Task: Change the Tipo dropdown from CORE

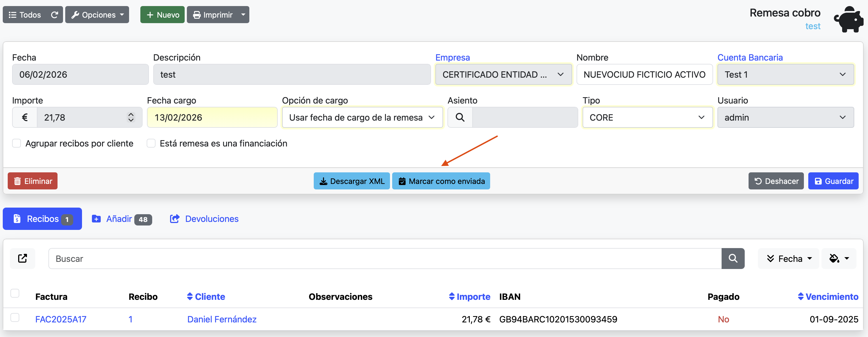Action: [647, 117]
